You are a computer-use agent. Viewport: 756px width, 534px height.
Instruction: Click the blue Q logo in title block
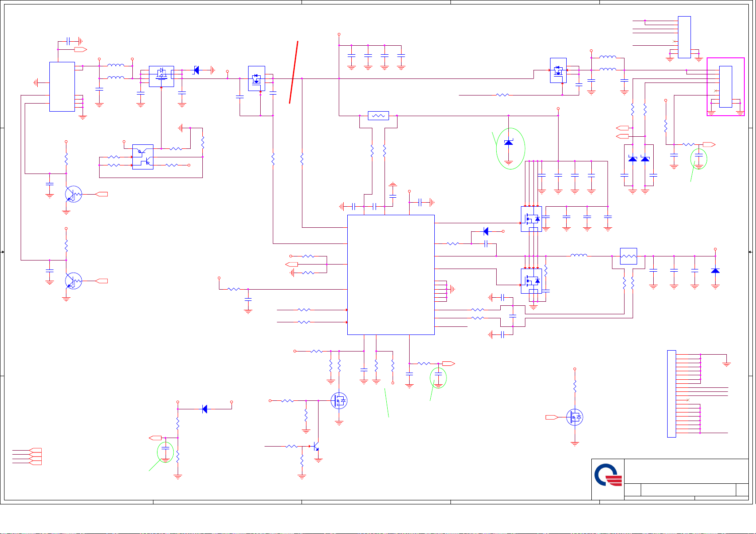[608, 475]
